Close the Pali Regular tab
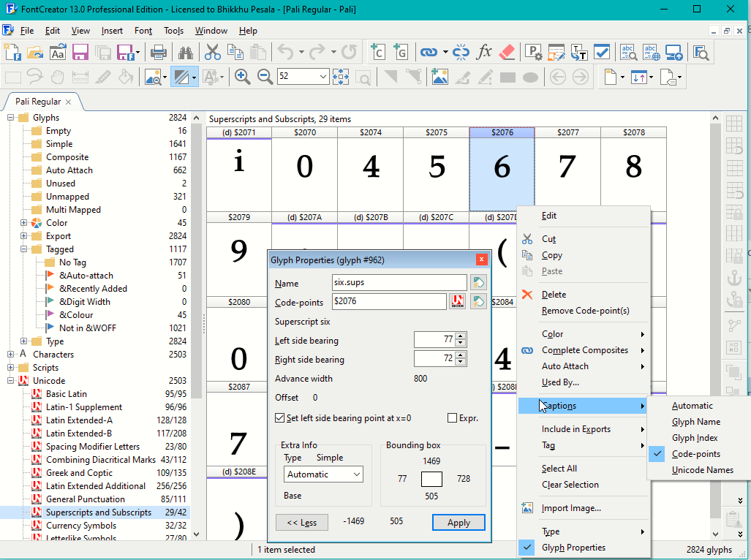Image resolution: width=751 pixels, height=560 pixels. pos(69,102)
